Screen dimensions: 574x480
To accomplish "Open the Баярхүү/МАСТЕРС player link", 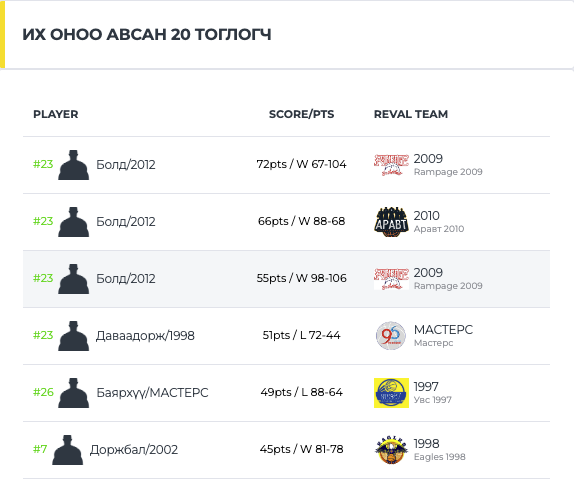I will coord(152,393).
